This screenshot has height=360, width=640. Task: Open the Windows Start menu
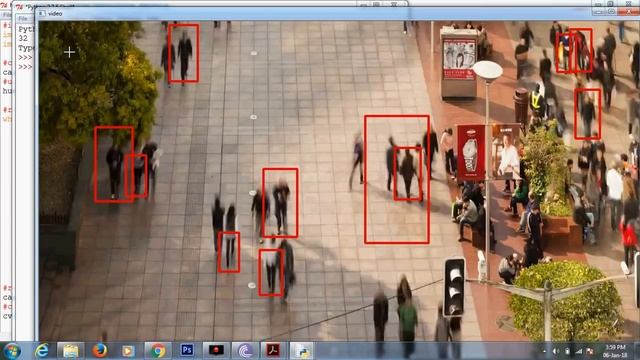(x=11, y=351)
